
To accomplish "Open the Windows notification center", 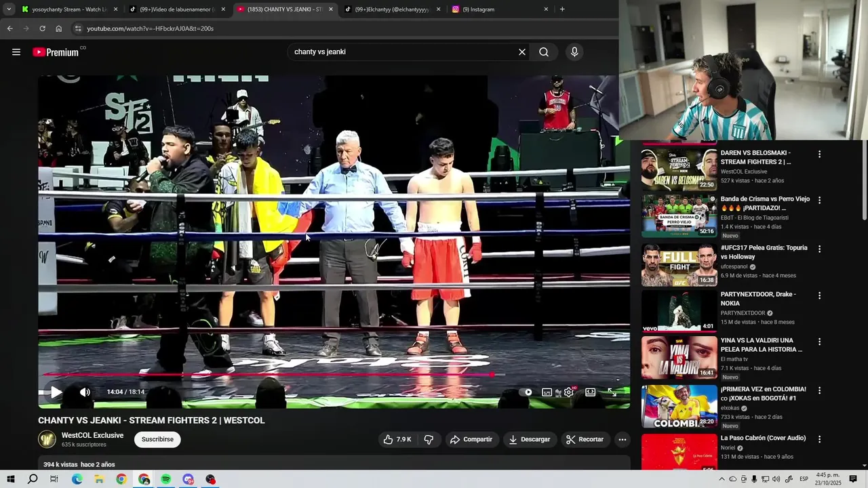I will pos(853,479).
